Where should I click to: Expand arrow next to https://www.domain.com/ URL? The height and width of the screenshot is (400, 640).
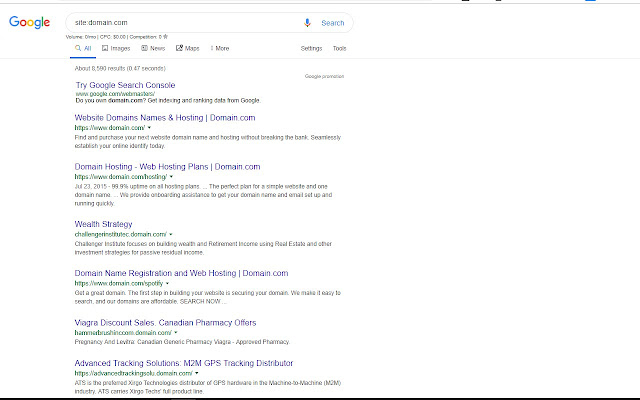point(149,128)
